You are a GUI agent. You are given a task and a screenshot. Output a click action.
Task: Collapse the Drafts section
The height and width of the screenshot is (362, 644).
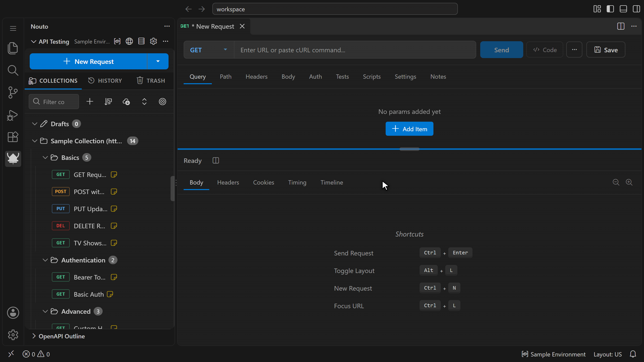(35, 124)
